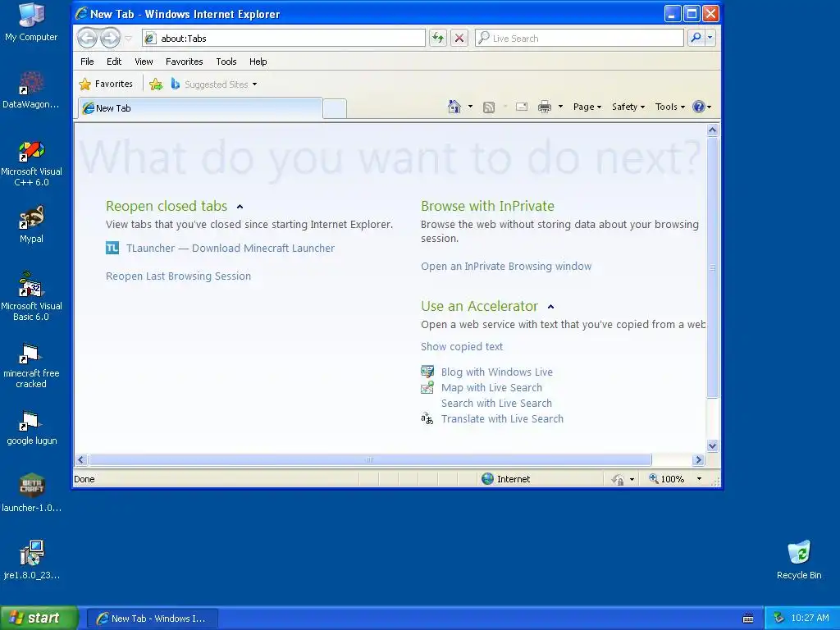Click the Protected Mode security icon in status bar
Viewport: 840px width, 630px height.
point(619,479)
